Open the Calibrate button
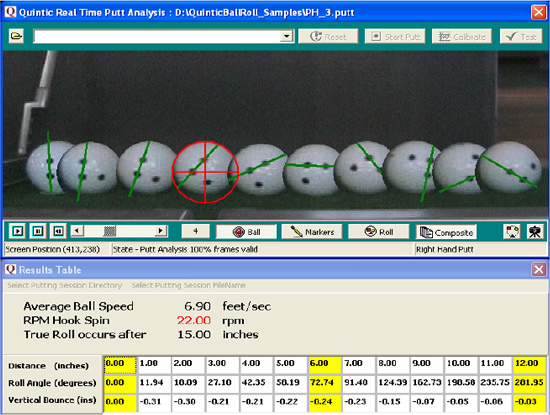 tap(462, 36)
